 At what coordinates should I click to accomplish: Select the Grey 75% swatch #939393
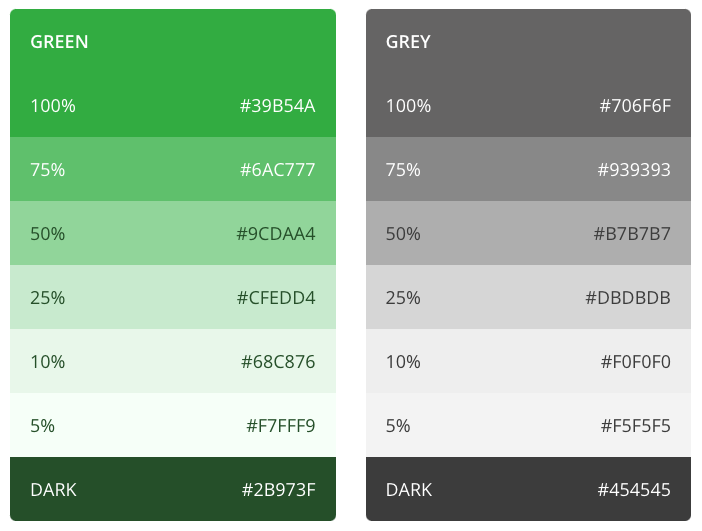pyautogui.click(x=528, y=170)
